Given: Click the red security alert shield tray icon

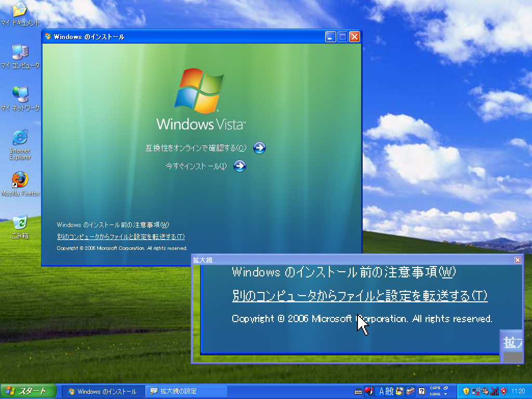Looking at the screenshot, I should point(504,391).
